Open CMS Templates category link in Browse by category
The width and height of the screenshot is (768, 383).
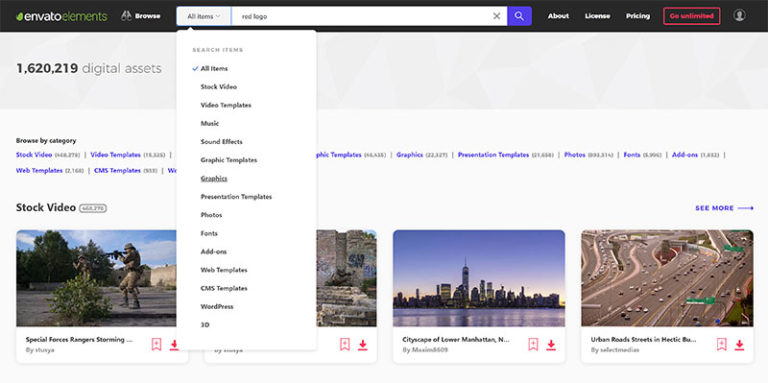coord(118,170)
